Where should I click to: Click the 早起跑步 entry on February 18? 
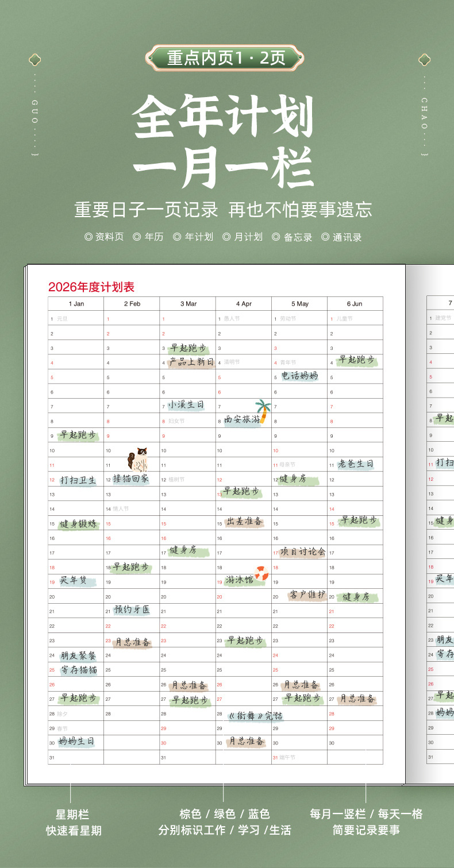coord(131,567)
